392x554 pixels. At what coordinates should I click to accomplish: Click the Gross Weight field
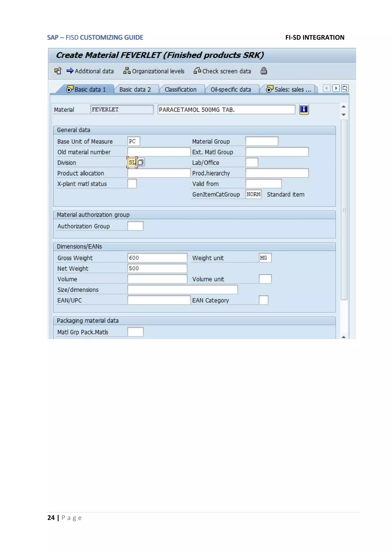[x=157, y=258]
